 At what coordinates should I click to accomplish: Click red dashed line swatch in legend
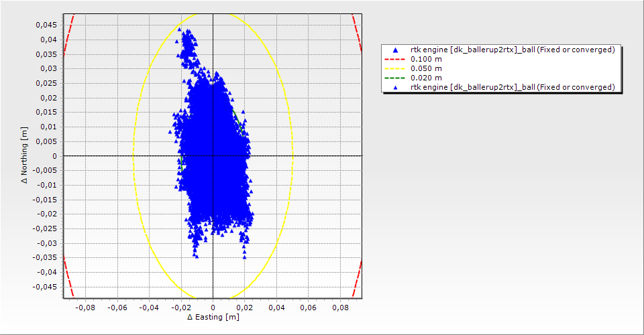point(394,59)
